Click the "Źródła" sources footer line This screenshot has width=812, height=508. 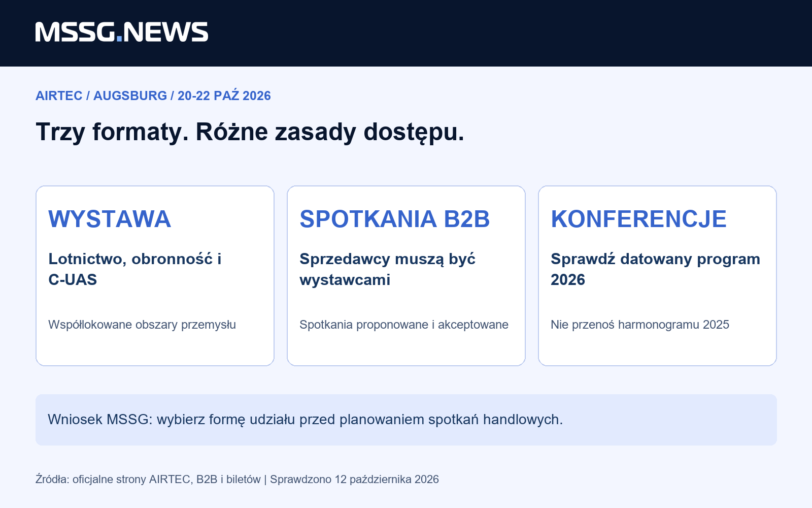[x=237, y=479]
